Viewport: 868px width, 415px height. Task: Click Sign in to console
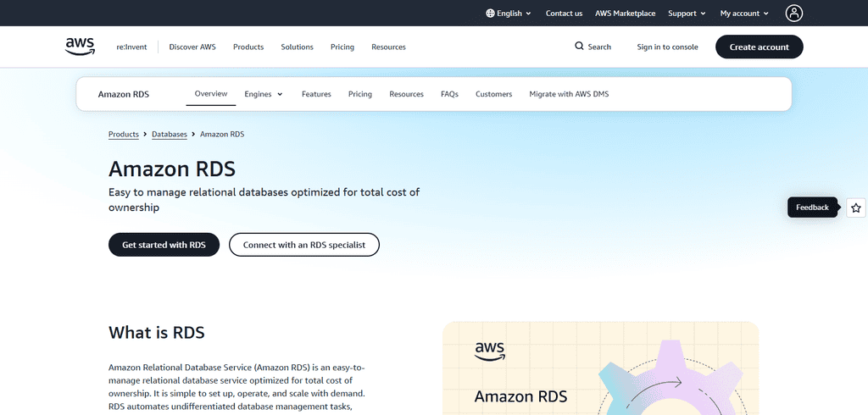[667, 47]
